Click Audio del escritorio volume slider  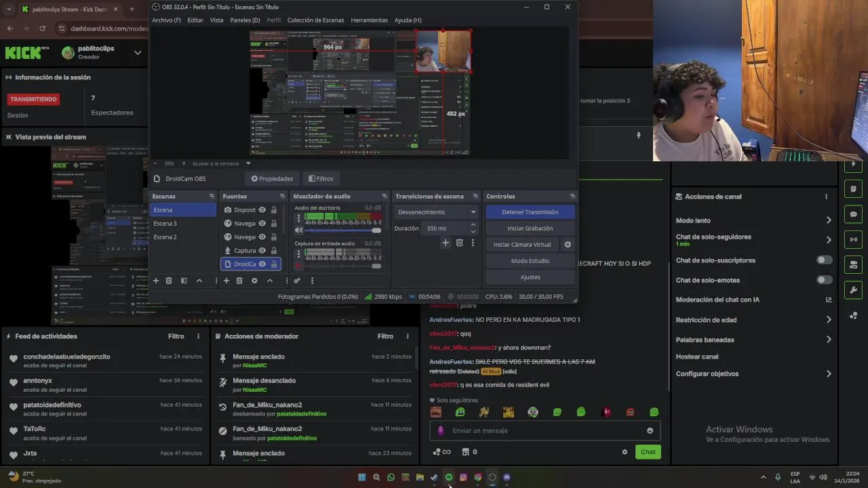click(x=343, y=230)
